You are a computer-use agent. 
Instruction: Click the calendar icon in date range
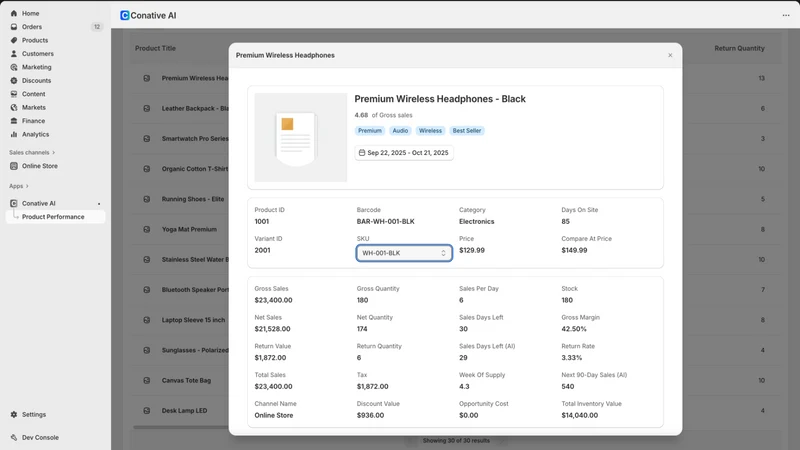point(362,153)
